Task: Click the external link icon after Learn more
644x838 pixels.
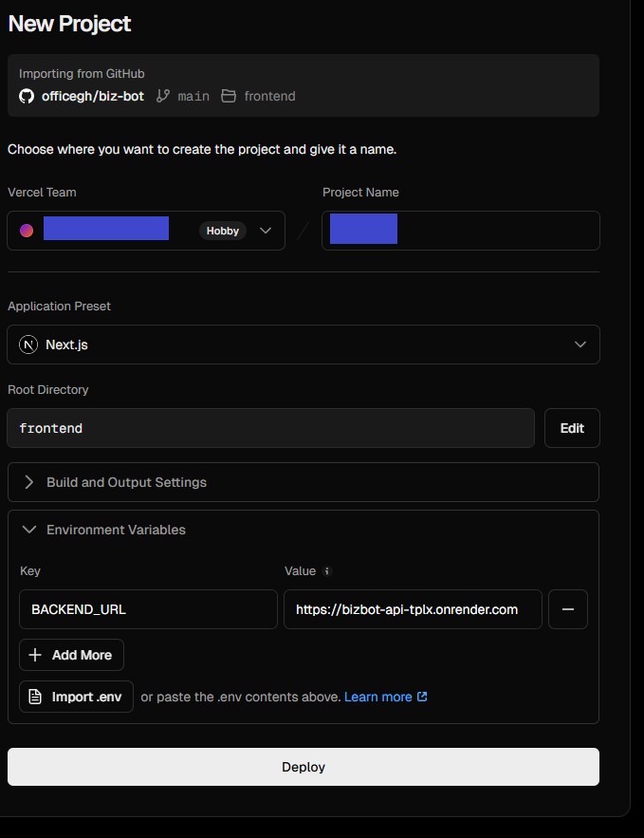Action: [422, 697]
